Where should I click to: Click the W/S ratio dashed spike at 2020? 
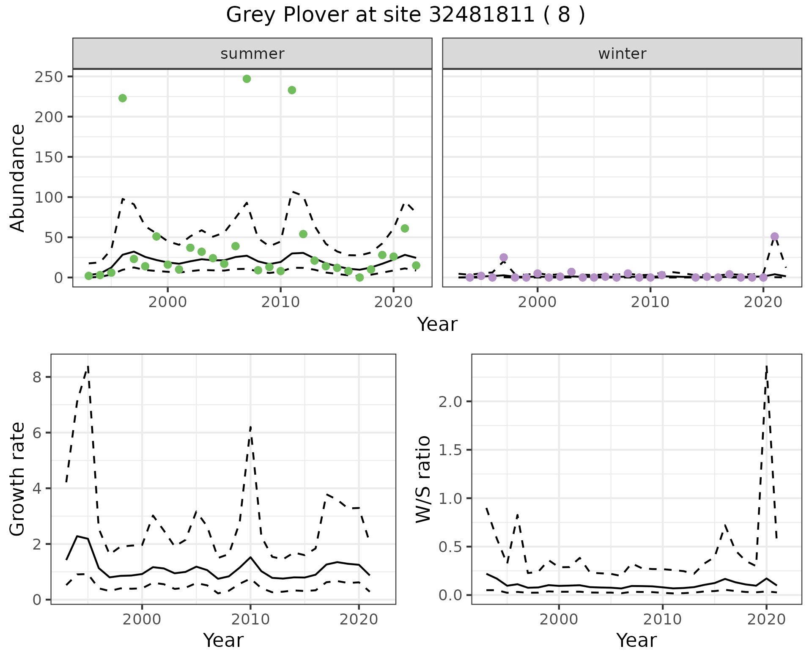point(766,367)
